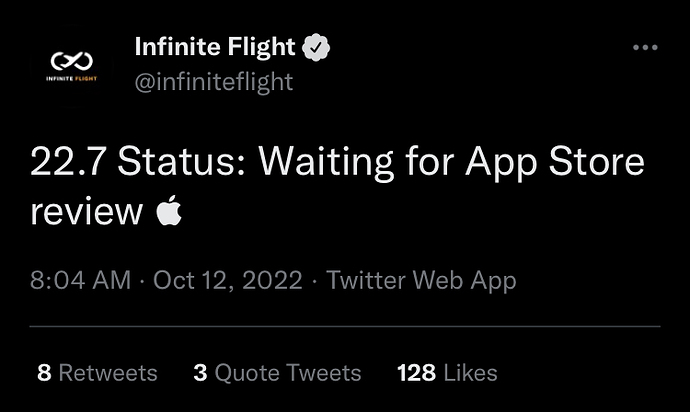The image size is (690, 412).
Task: Click the Apple logo emoji in tweet
Action: 169,210
